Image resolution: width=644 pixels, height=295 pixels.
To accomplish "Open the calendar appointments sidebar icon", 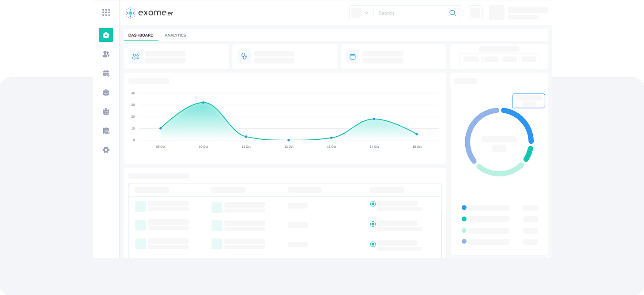I will (106, 74).
